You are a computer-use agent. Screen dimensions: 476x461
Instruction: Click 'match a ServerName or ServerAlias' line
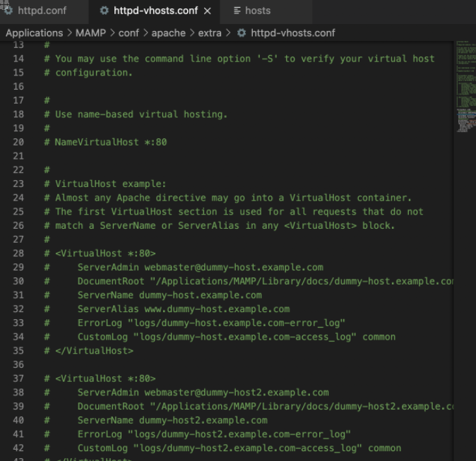(220, 225)
